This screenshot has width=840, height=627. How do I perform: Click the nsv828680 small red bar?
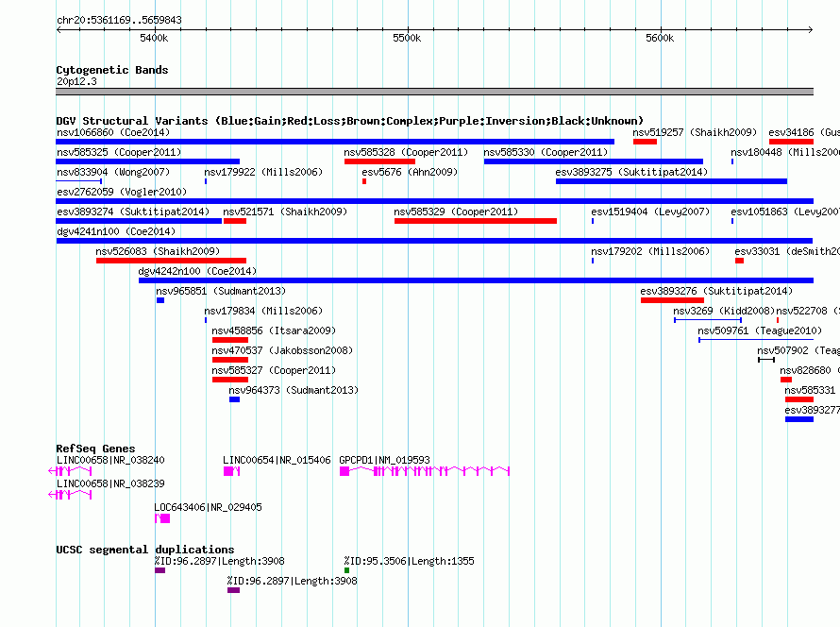pyautogui.click(x=786, y=380)
